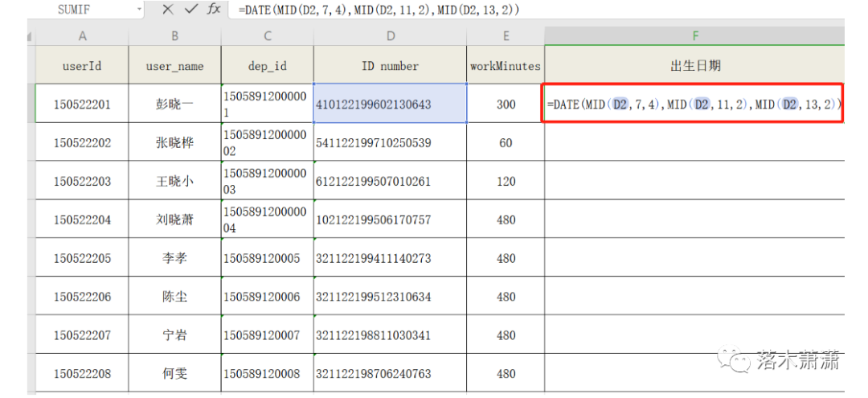Select cell with userId 150522205
The width and height of the screenshot is (868, 398).
click(x=83, y=258)
